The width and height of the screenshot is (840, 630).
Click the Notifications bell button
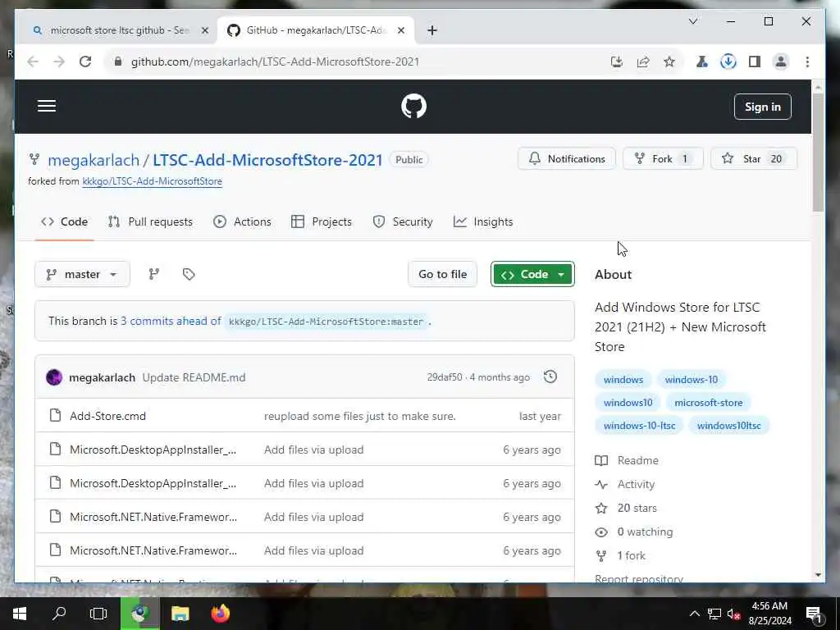click(567, 158)
